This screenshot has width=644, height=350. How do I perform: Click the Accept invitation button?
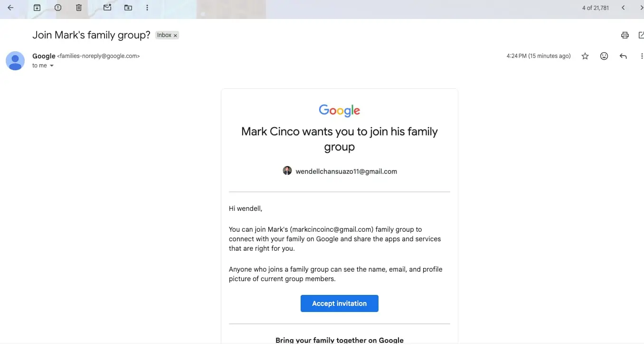[x=340, y=303]
